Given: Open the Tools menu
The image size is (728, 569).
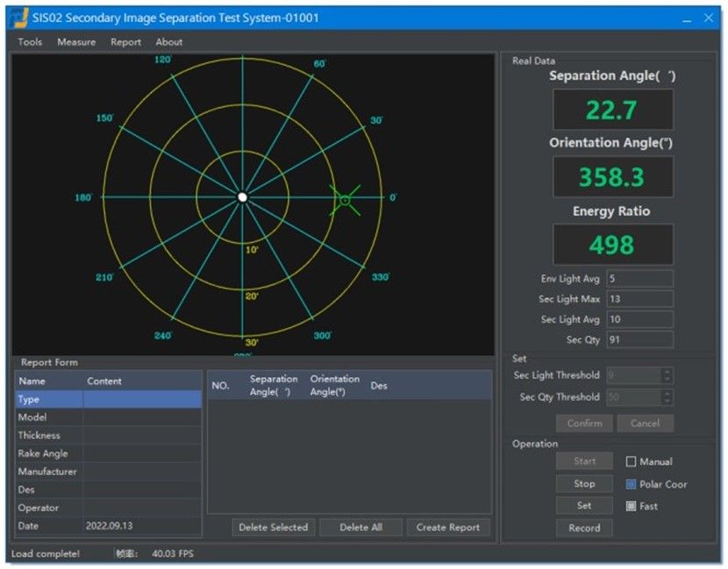Looking at the screenshot, I should pos(30,42).
